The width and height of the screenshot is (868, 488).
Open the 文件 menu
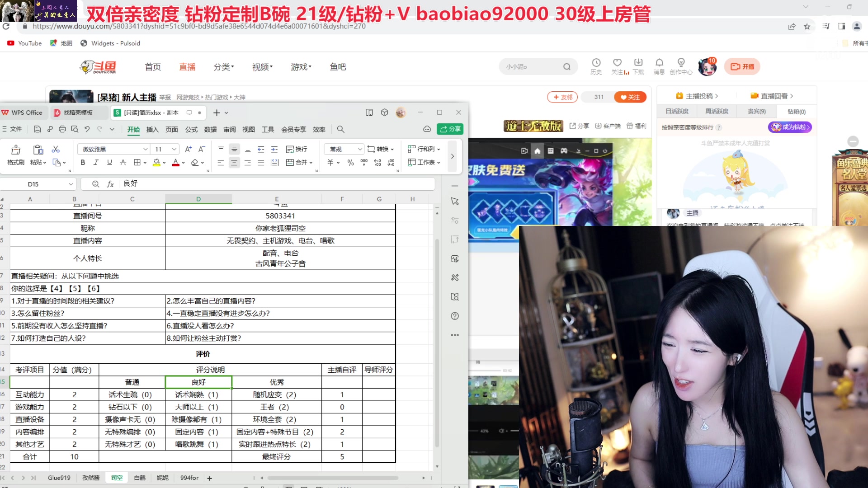(12, 129)
